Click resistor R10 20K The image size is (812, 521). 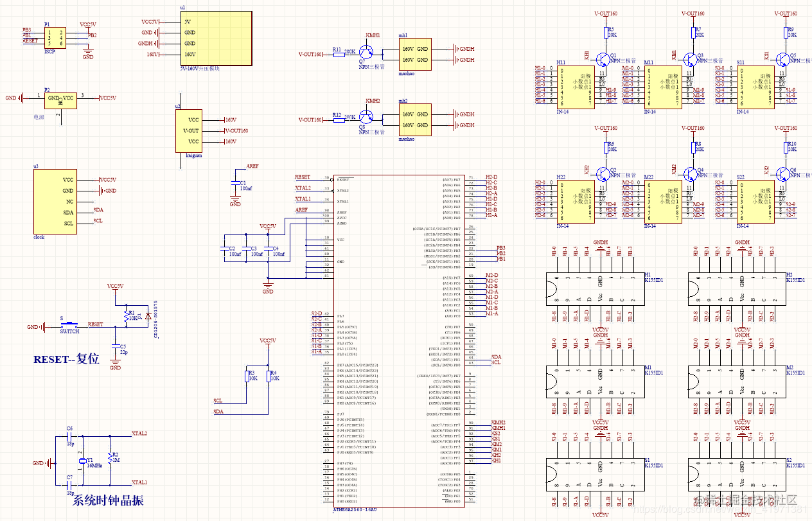(x=785, y=147)
